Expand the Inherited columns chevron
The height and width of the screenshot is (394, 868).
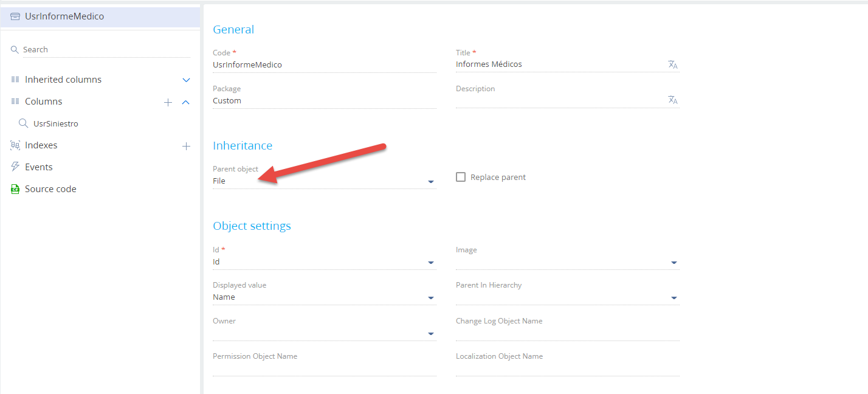click(x=187, y=80)
